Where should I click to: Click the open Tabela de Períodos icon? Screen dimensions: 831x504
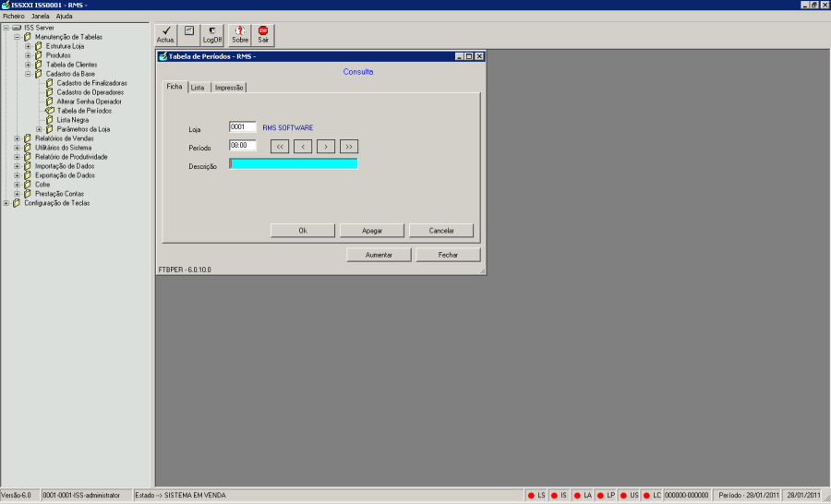[x=49, y=111]
